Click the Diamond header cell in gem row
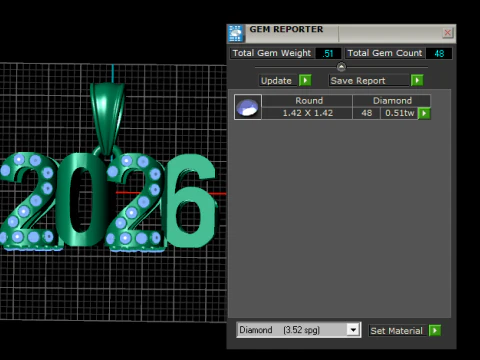The image size is (480, 360). click(x=392, y=101)
